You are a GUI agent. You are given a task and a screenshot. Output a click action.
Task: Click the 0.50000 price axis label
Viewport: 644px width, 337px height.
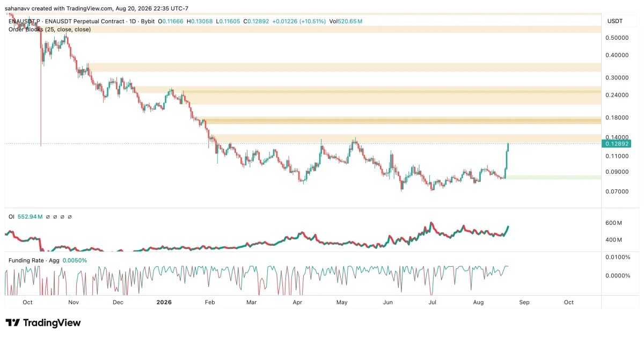617,38
